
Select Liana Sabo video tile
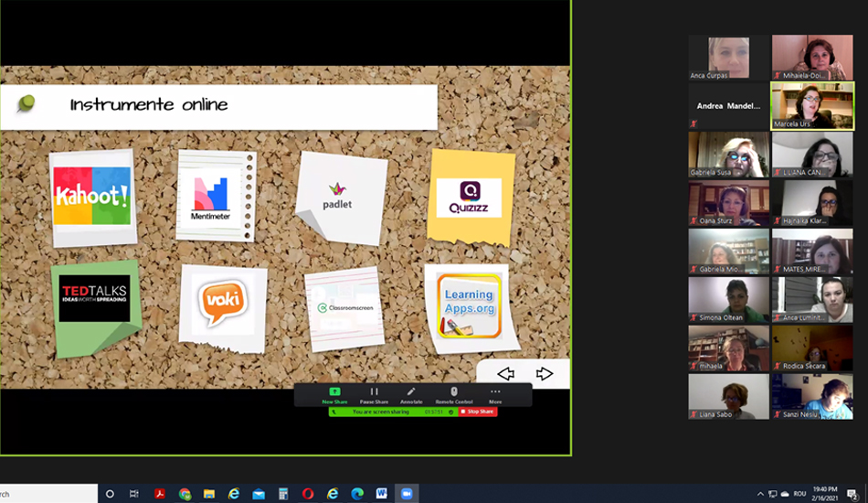point(728,397)
